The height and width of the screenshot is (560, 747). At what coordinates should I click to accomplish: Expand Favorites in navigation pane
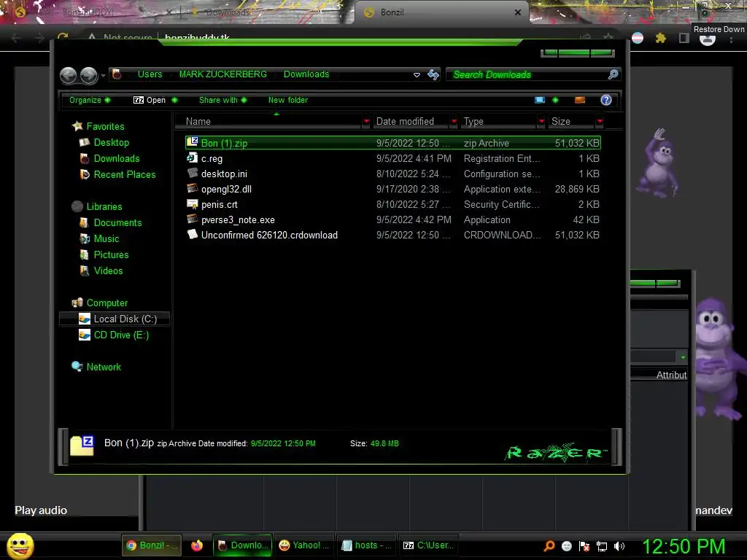pos(105,126)
